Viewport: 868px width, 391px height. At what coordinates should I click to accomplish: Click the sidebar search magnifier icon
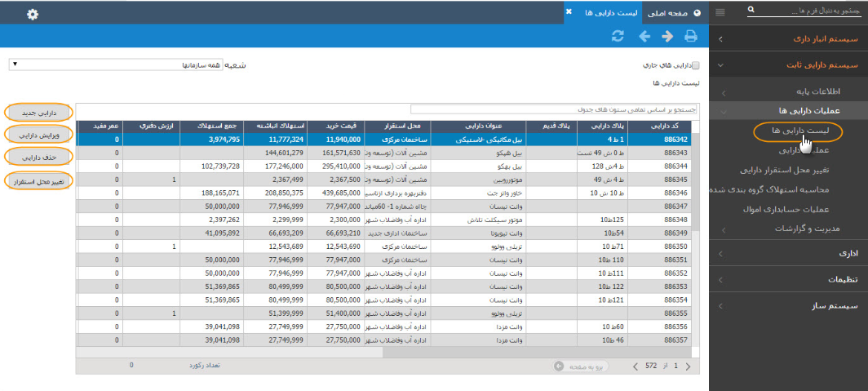pos(751,10)
